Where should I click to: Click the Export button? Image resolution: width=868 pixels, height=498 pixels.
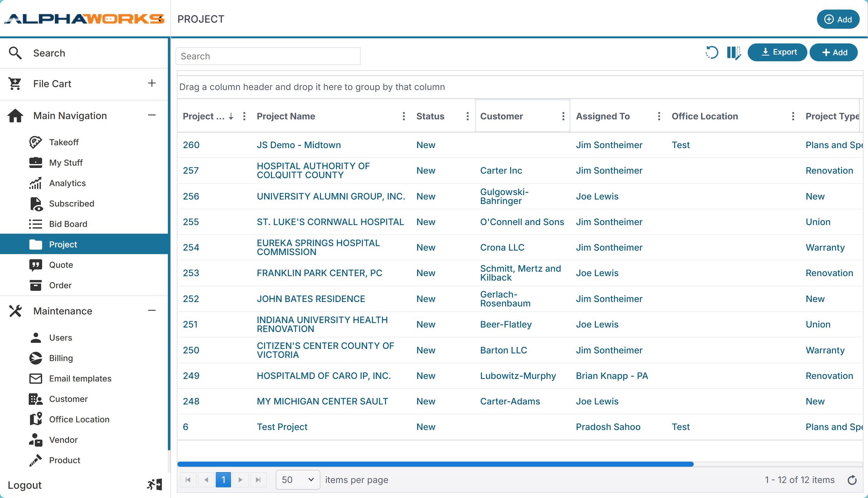point(777,52)
